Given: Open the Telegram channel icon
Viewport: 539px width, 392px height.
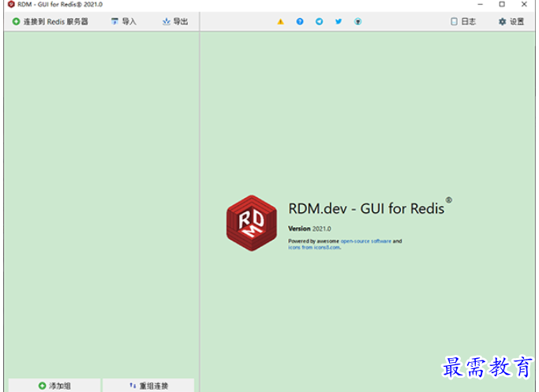Looking at the screenshot, I should pos(319,21).
